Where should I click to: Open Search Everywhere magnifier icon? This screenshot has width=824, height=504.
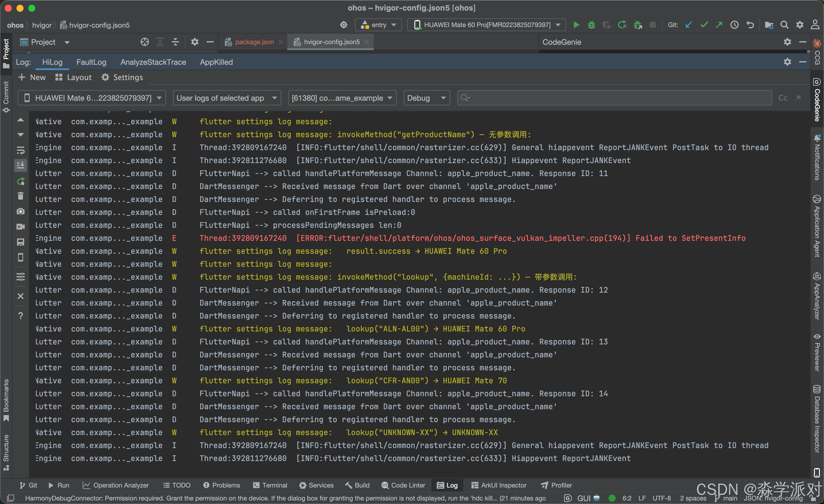[x=784, y=25]
